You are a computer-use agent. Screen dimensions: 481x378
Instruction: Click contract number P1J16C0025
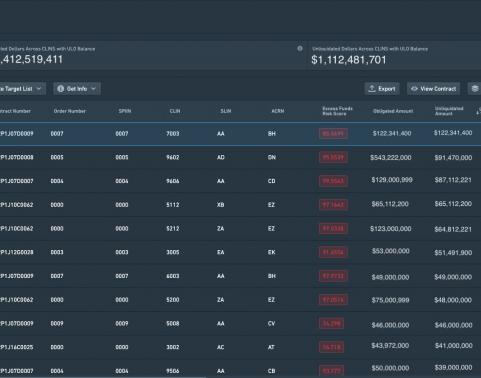point(17,347)
